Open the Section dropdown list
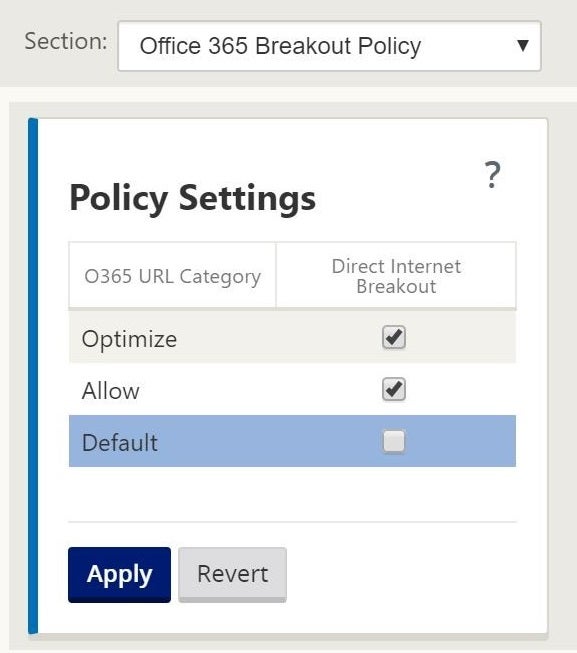This screenshot has width=577, height=653. point(329,46)
